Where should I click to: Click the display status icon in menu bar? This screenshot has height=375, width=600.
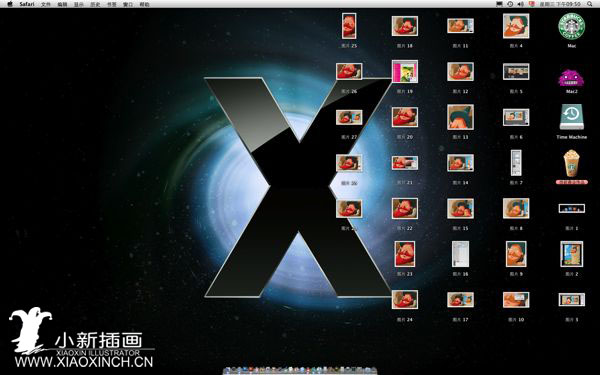point(499,4)
